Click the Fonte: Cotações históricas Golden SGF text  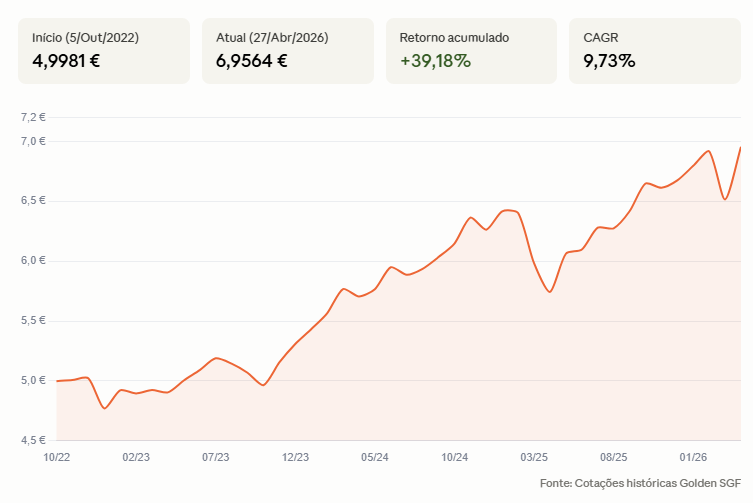click(640, 483)
